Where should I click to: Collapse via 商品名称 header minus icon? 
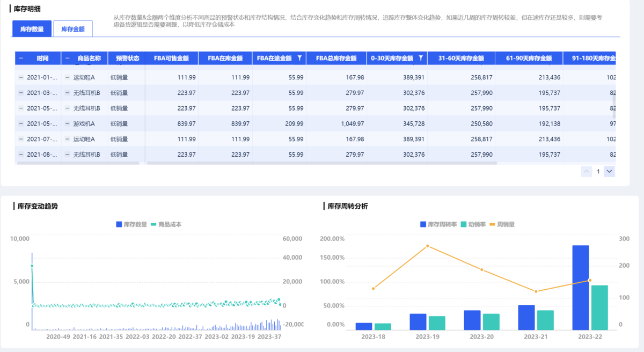point(67,58)
